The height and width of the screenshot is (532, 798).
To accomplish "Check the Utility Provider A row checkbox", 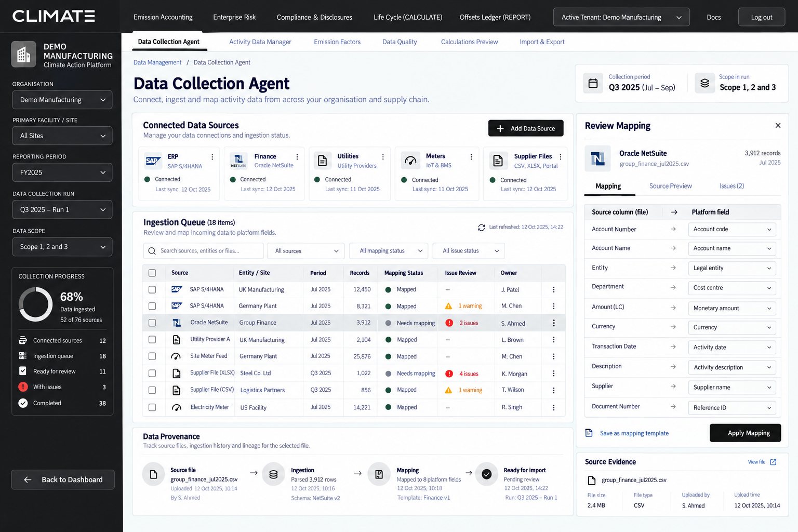I will (152, 339).
